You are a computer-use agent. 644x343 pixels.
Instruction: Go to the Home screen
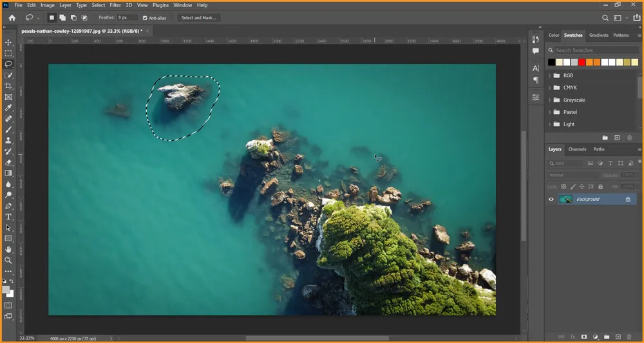point(12,17)
